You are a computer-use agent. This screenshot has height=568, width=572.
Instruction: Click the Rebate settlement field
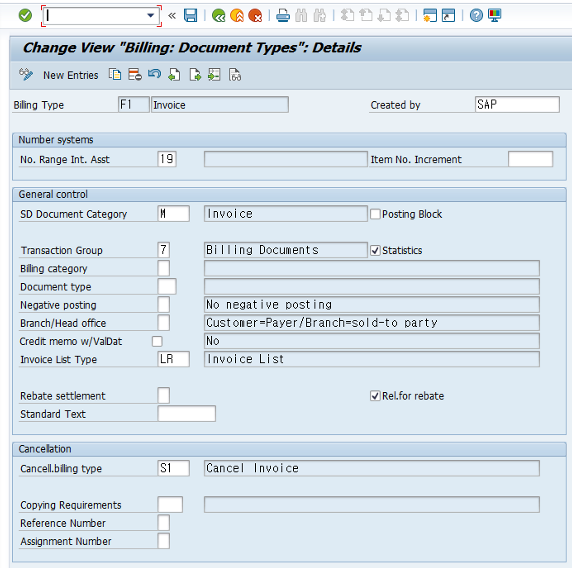pyautogui.click(x=164, y=396)
